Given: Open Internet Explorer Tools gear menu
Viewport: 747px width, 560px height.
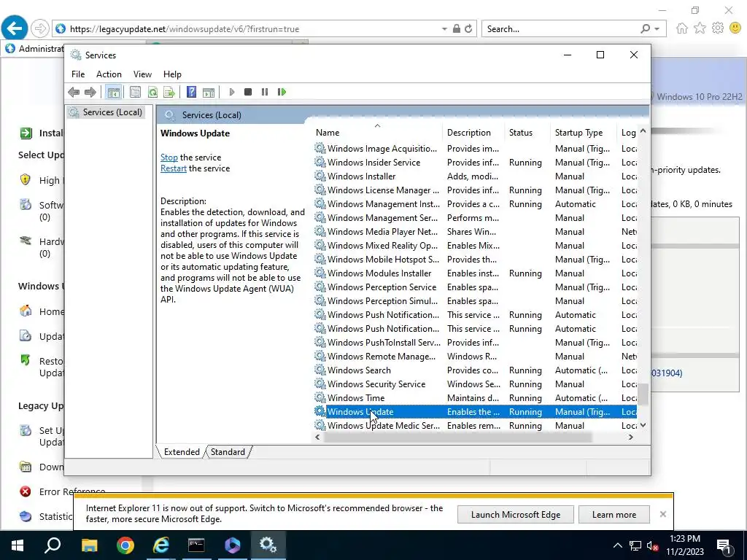Looking at the screenshot, I should (x=718, y=28).
